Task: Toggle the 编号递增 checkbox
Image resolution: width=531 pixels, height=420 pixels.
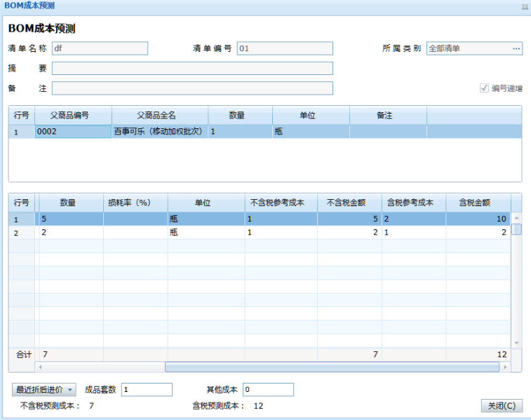Action: tap(484, 88)
